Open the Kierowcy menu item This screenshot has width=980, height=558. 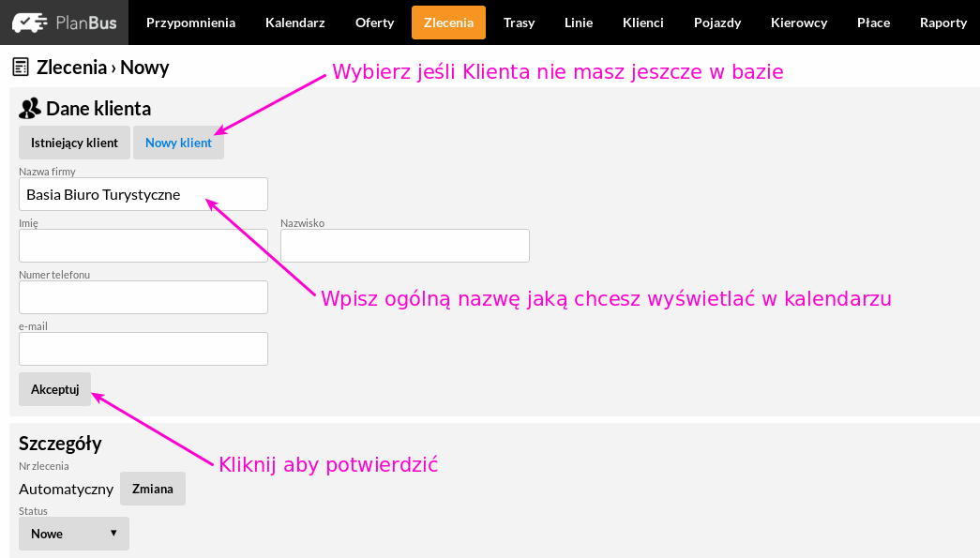point(799,23)
